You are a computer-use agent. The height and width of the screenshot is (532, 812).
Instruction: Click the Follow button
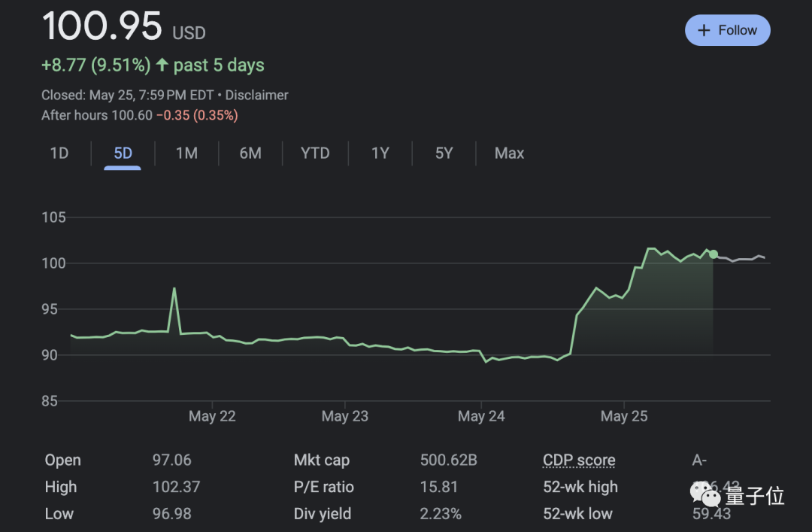727,30
